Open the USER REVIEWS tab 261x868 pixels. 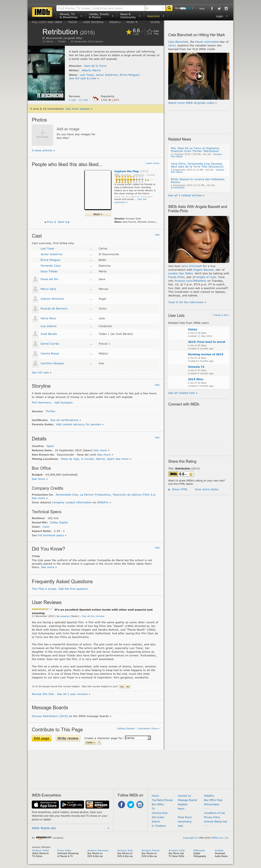pyautogui.click(x=93, y=22)
